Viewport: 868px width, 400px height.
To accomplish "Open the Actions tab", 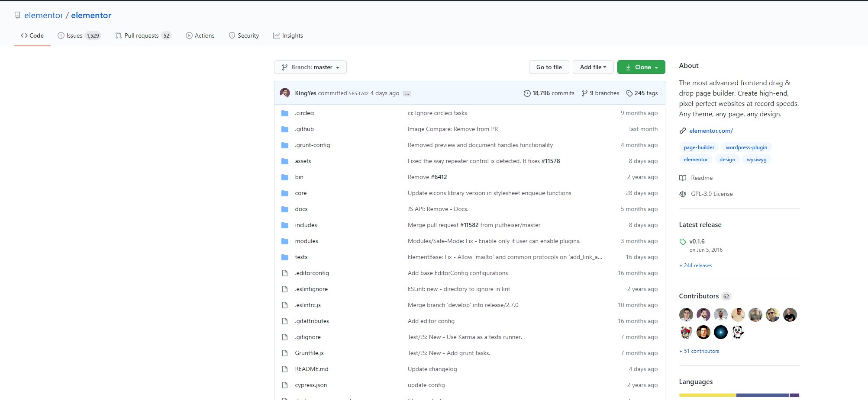I will coord(200,35).
